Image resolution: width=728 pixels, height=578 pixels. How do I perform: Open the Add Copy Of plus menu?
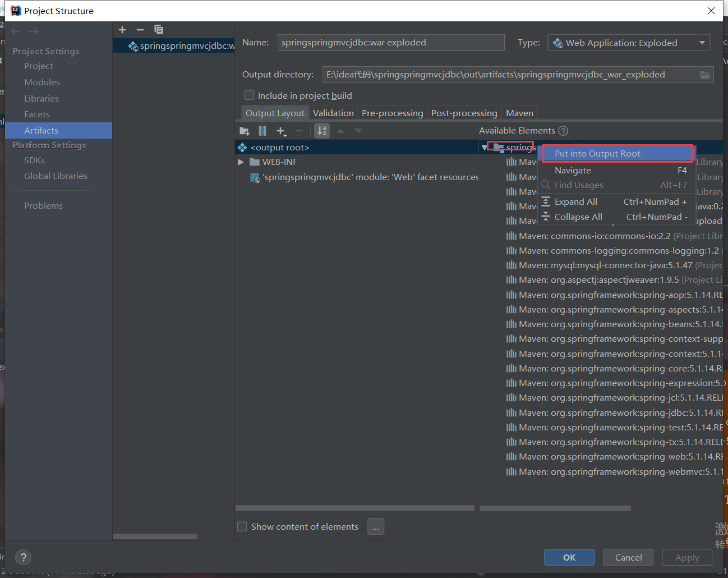click(x=282, y=131)
